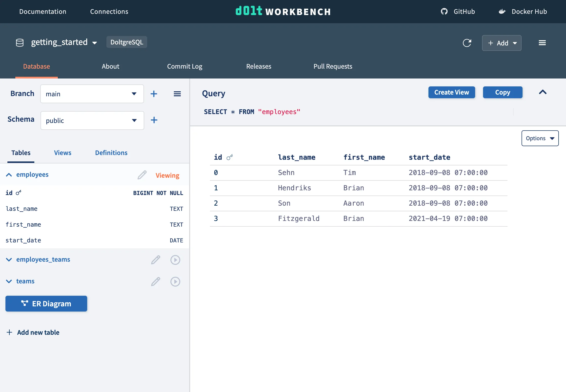Switch to the Views tab
The width and height of the screenshot is (566, 392).
pyautogui.click(x=62, y=153)
